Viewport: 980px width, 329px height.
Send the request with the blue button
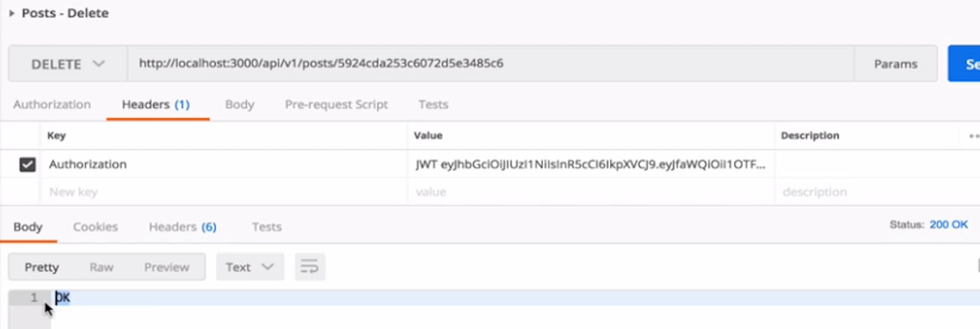(964, 64)
